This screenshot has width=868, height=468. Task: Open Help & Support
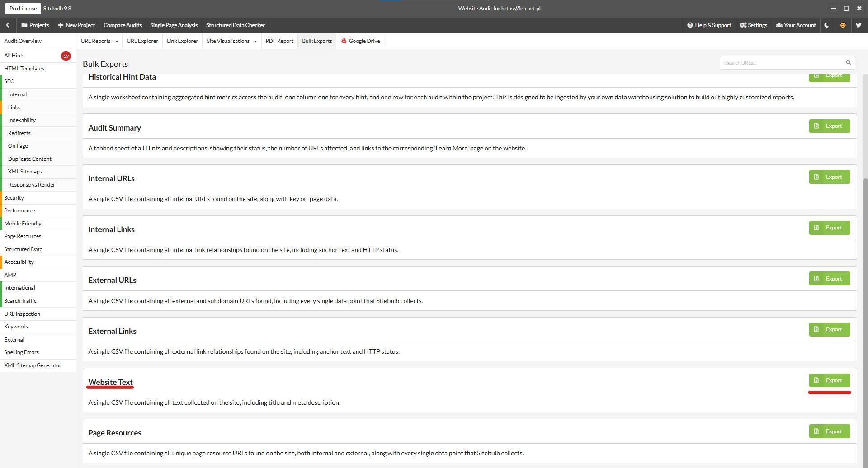(709, 25)
